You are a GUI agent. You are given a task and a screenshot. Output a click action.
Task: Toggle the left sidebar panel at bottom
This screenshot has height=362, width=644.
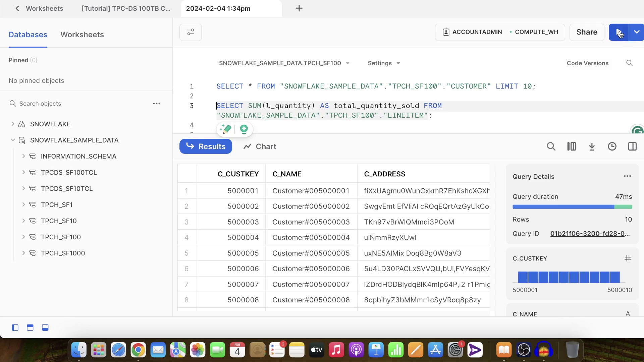(x=15, y=327)
